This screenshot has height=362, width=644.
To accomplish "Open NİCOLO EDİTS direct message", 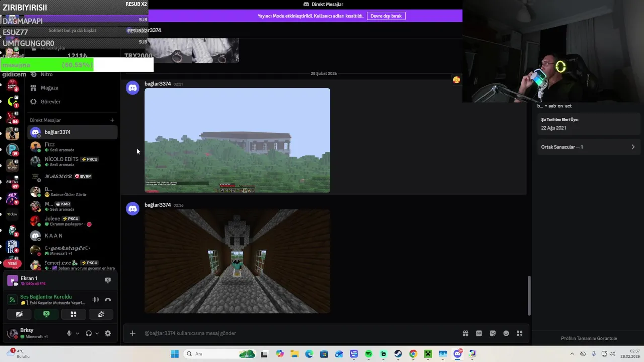I will 72,161.
